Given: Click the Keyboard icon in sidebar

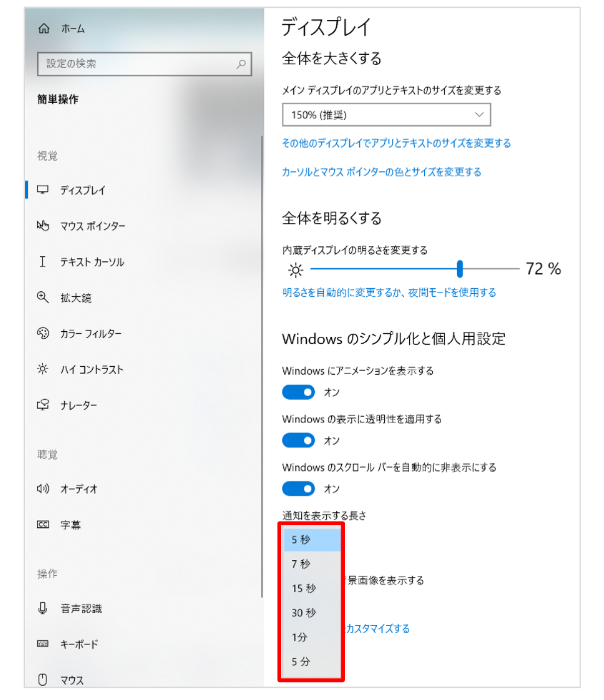Looking at the screenshot, I should pyautogui.click(x=43, y=644).
